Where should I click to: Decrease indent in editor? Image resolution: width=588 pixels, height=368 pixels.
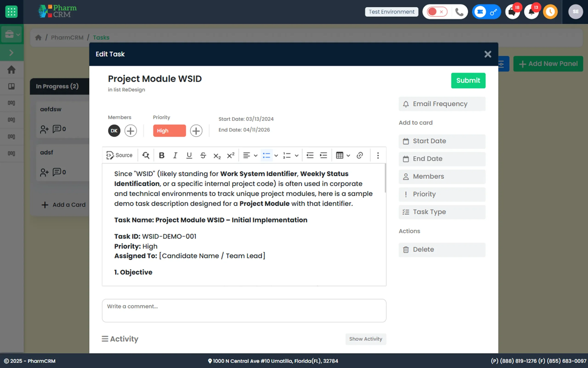tap(310, 155)
